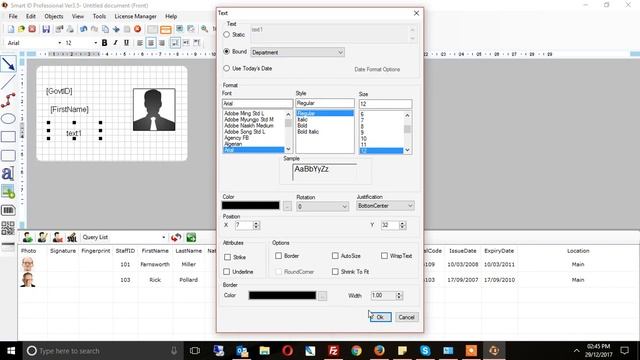Open FileZilla from the taskbar
Viewport: 640px width, 360px height.
[333, 351]
